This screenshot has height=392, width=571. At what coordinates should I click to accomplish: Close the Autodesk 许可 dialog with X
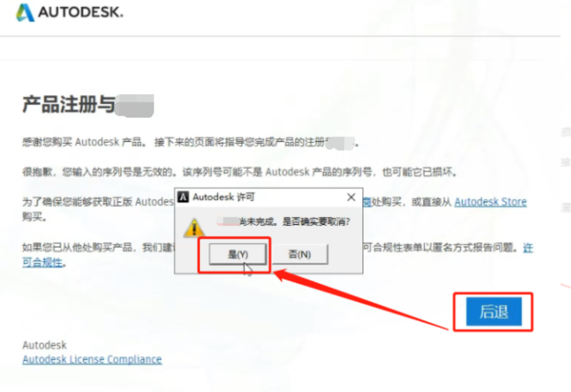click(x=351, y=197)
